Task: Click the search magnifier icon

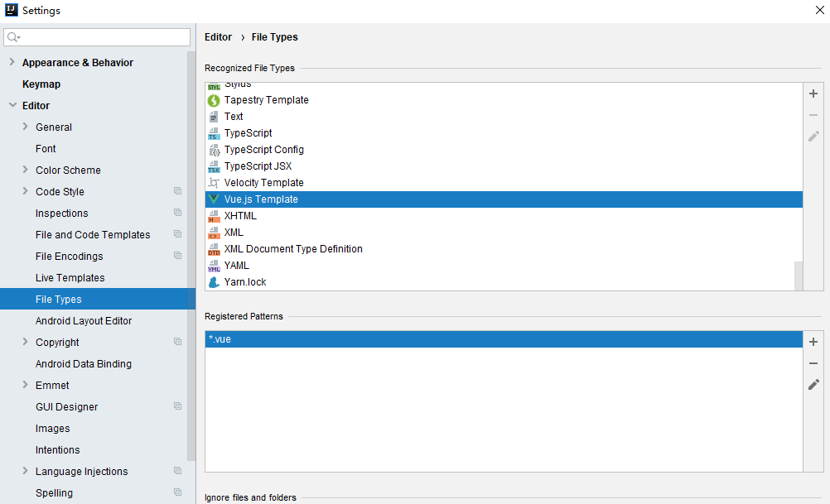Action: 12,37
